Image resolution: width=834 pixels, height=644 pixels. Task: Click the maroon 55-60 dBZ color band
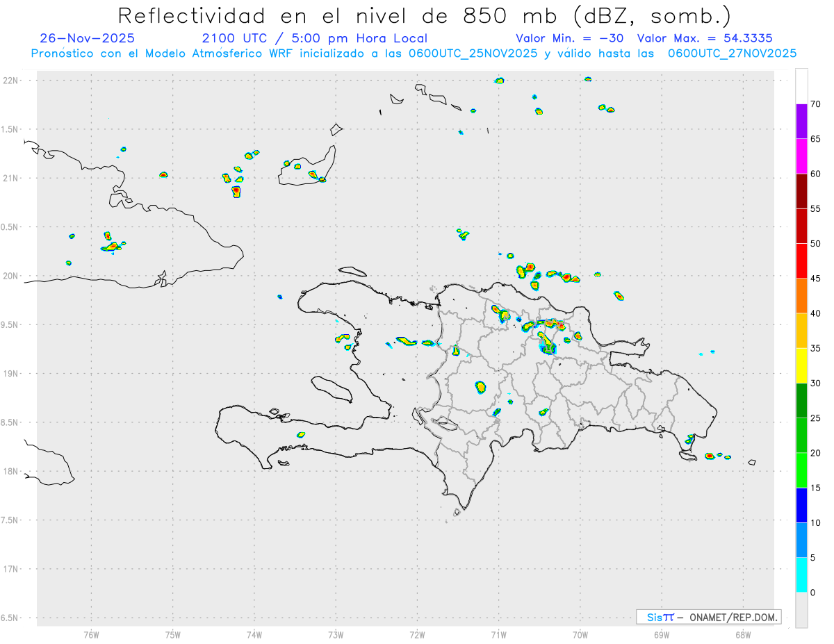click(801, 191)
